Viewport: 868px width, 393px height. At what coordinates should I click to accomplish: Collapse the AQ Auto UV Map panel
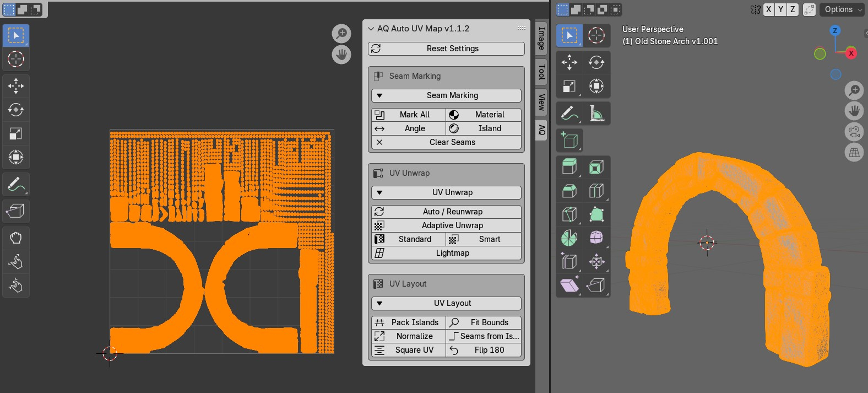[x=371, y=29]
